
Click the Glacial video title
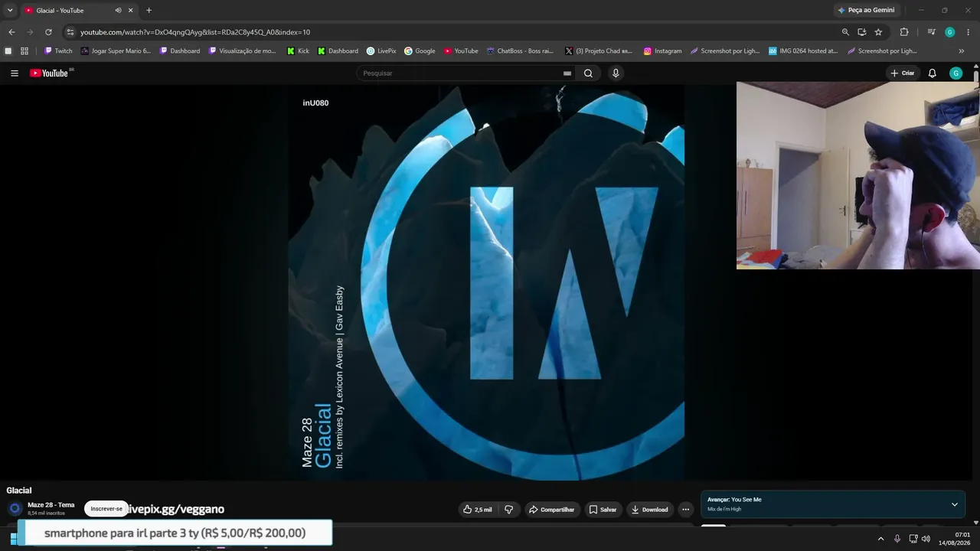(19, 491)
